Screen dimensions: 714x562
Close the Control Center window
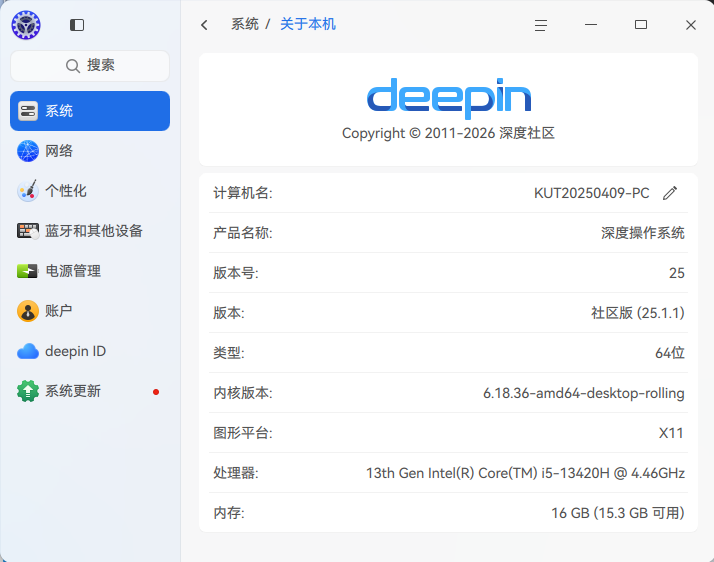691,25
